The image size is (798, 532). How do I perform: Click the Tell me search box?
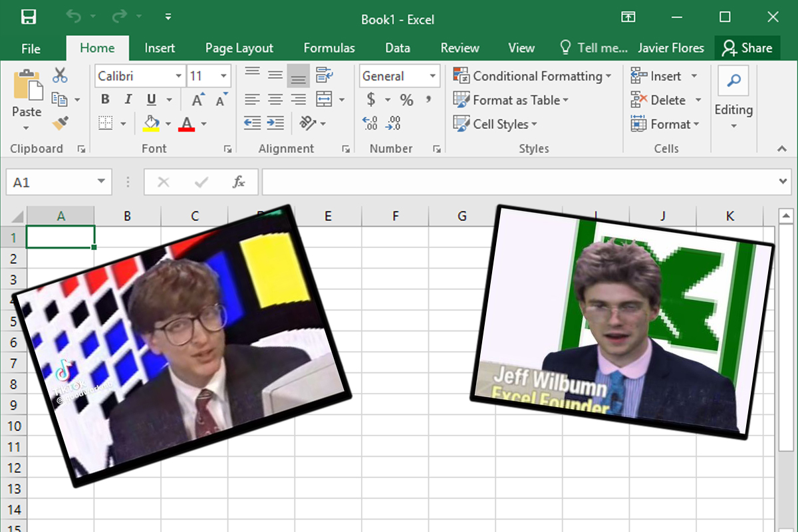(594, 48)
